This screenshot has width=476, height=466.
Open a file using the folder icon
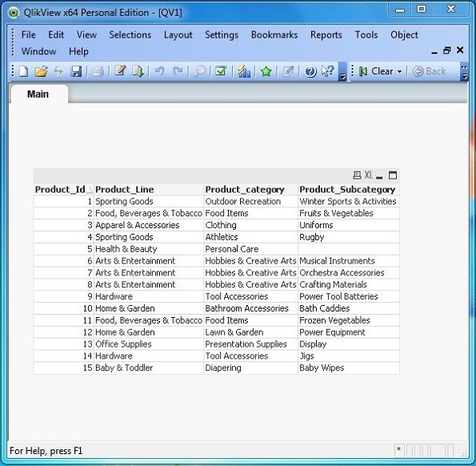(x=41, y=71)
